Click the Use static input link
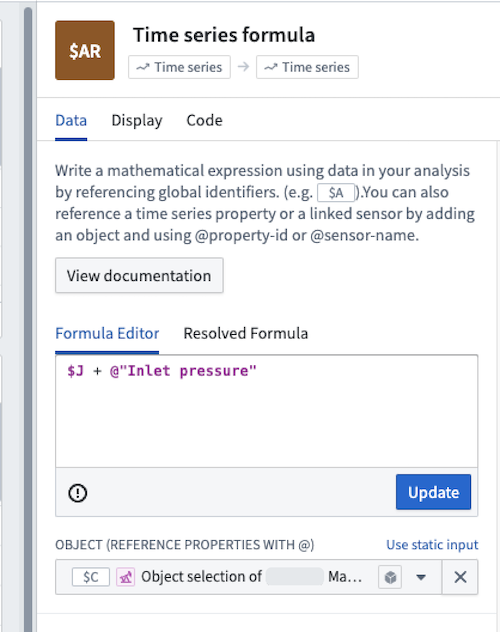This screenshot has width=500, height=632. (432, 545)
